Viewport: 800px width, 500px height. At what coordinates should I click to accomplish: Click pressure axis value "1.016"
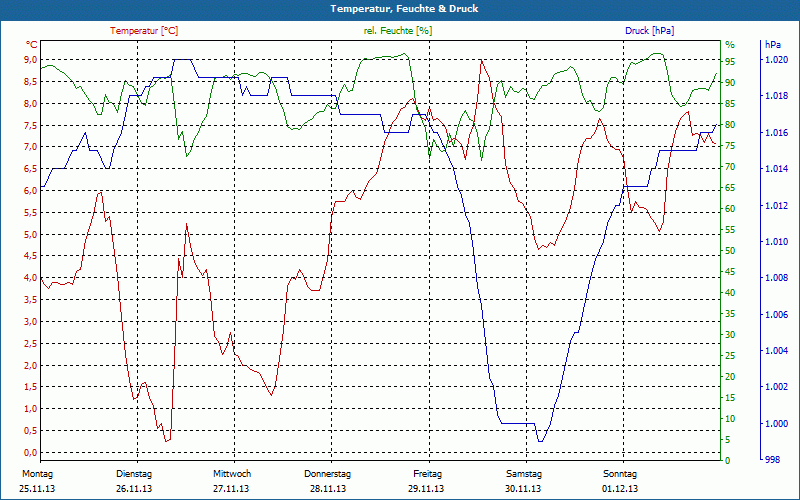click(x=776, y=133)
